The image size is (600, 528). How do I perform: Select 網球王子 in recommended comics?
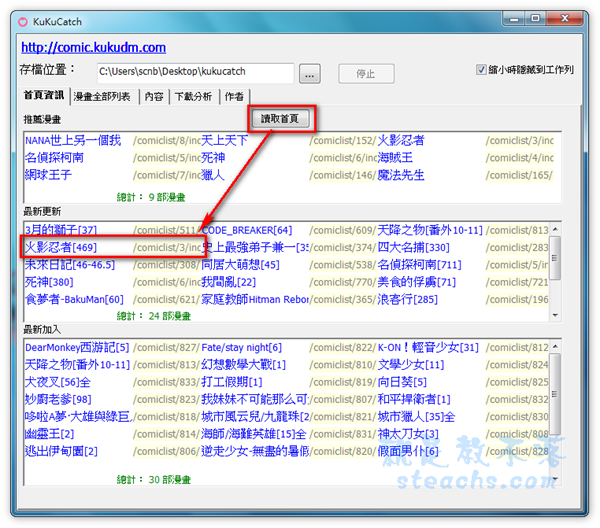pyautogui.click(x=48, y=175)
